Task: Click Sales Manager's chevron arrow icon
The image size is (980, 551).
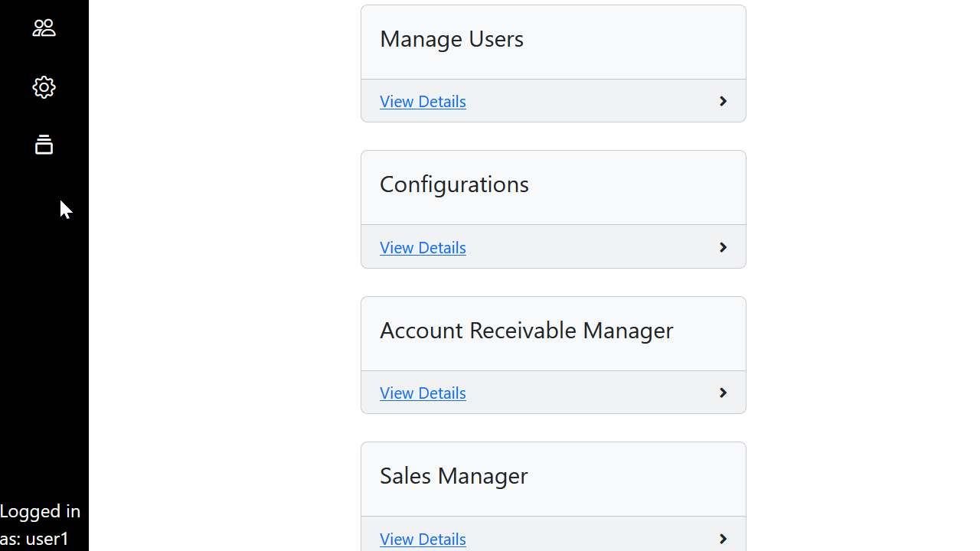Action: (x=722, y=539)
